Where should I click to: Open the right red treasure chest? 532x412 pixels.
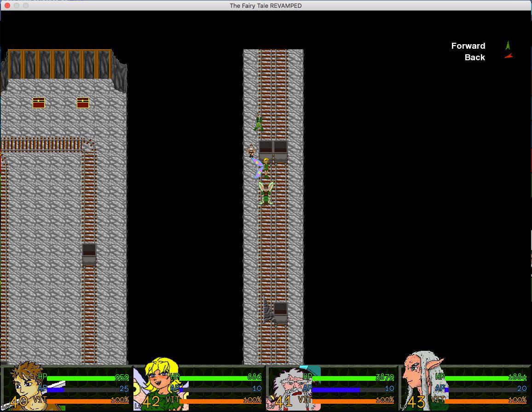(83, 103)
